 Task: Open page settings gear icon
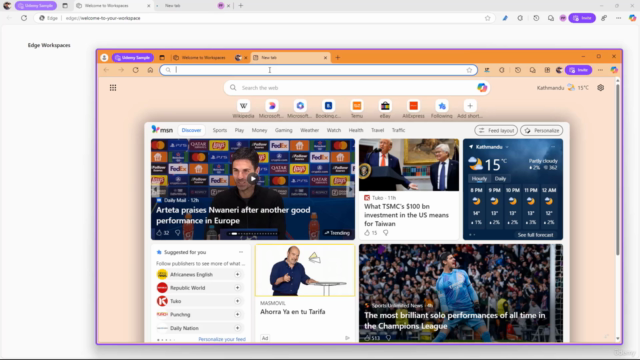pos(600,88)
